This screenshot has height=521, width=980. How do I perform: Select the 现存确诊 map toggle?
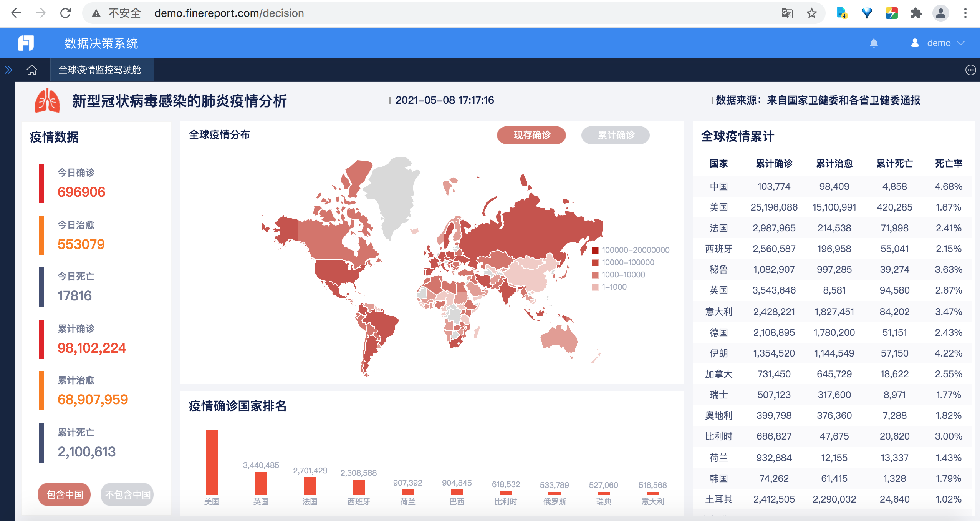(x=531, y=135)
